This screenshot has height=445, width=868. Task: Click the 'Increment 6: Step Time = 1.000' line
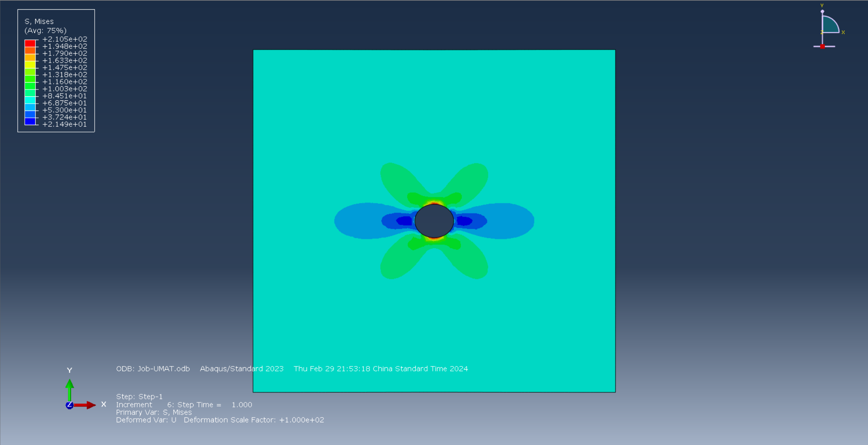click(x=184, y=405)
